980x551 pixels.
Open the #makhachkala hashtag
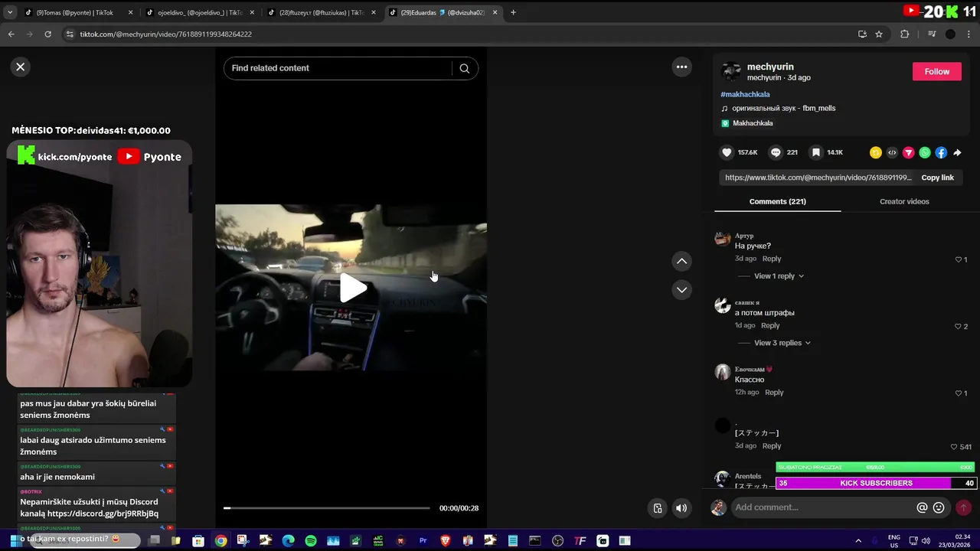(x=745, y=94)
